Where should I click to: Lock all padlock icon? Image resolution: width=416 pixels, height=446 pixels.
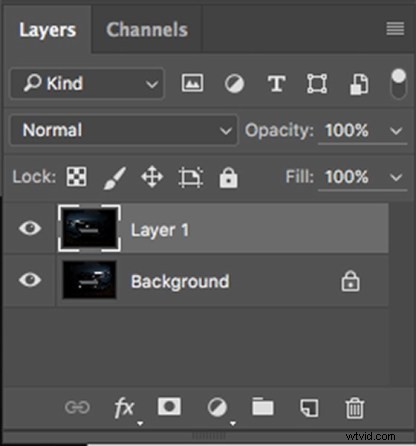228,178
